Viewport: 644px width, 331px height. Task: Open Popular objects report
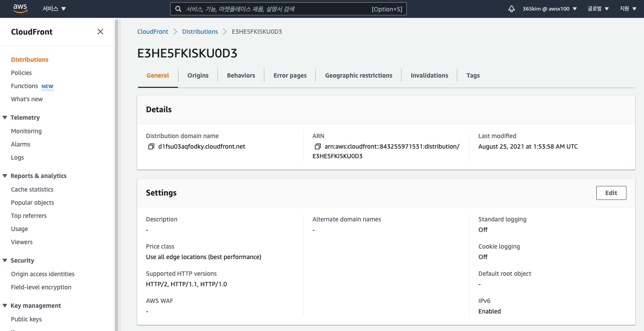point(32,203)
